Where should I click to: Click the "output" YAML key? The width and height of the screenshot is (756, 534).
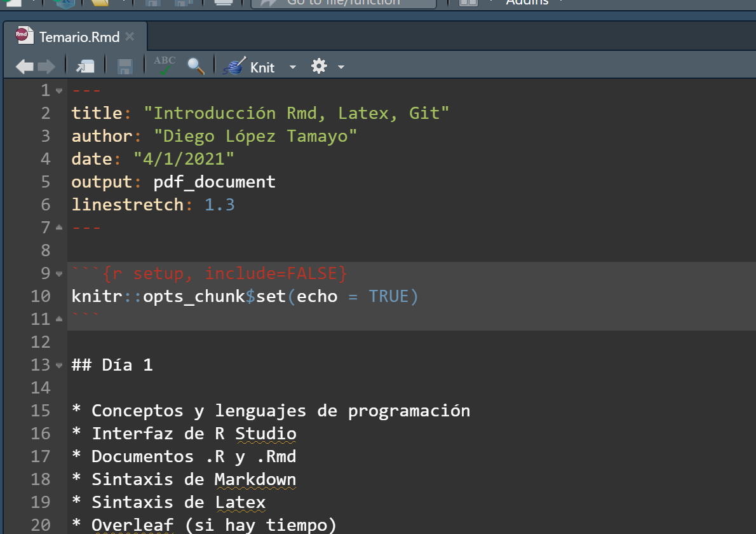[x=102, y=182]
